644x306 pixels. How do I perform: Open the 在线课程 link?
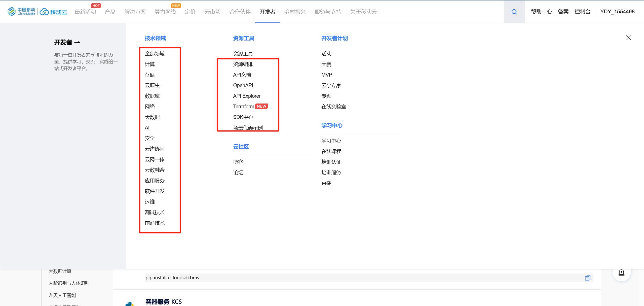331,151
